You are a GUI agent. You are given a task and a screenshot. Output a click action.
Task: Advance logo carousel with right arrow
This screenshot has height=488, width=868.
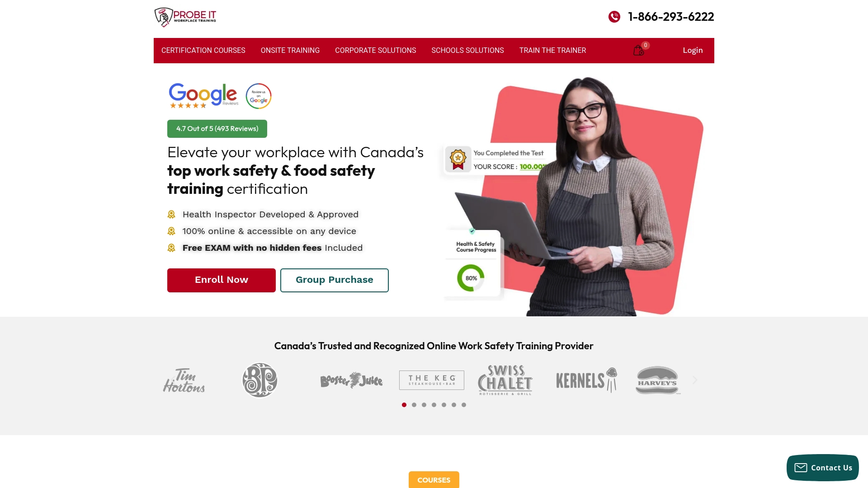(695, 380)
